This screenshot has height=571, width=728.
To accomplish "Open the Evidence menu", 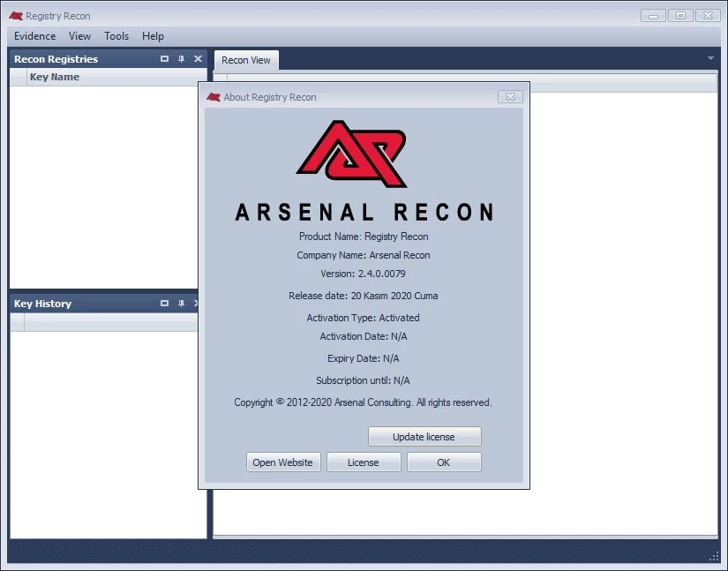I will pyautogui.click(x=34, y=36).
